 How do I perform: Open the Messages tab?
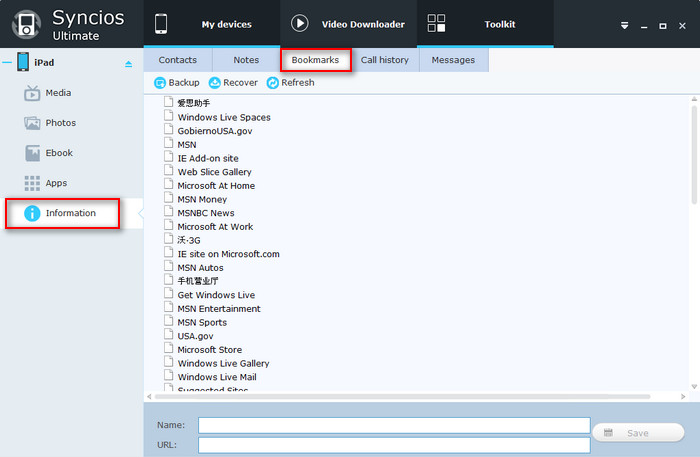tap(454, 60)
